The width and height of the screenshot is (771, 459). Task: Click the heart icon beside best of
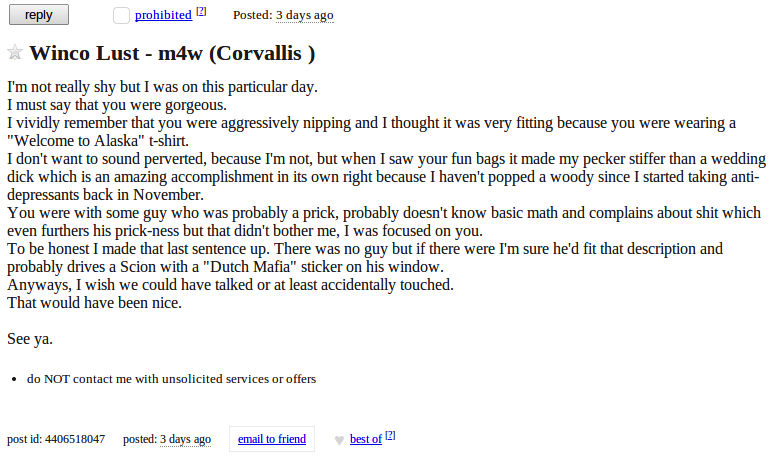point(339,440)
